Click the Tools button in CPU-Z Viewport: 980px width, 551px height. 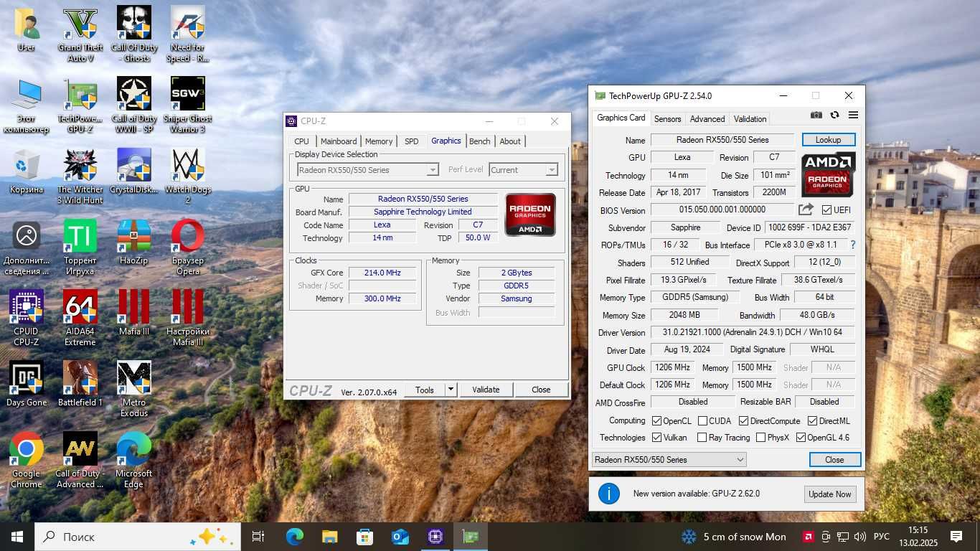click(x=425, y=390)
